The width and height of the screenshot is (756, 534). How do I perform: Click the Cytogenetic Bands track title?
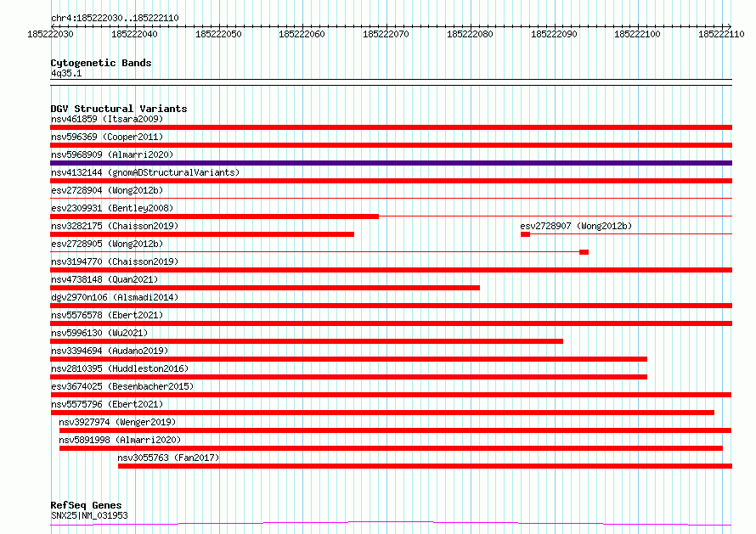101,63
